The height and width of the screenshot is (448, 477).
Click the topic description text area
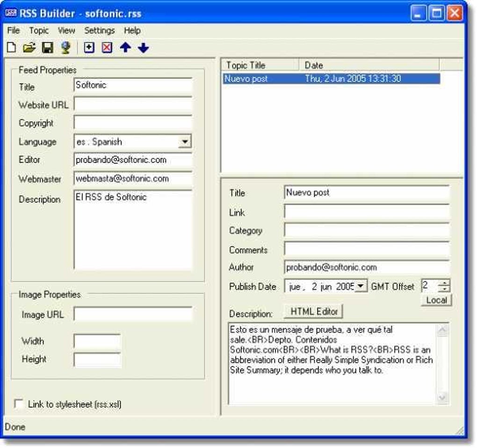click(x=332, y=364)
